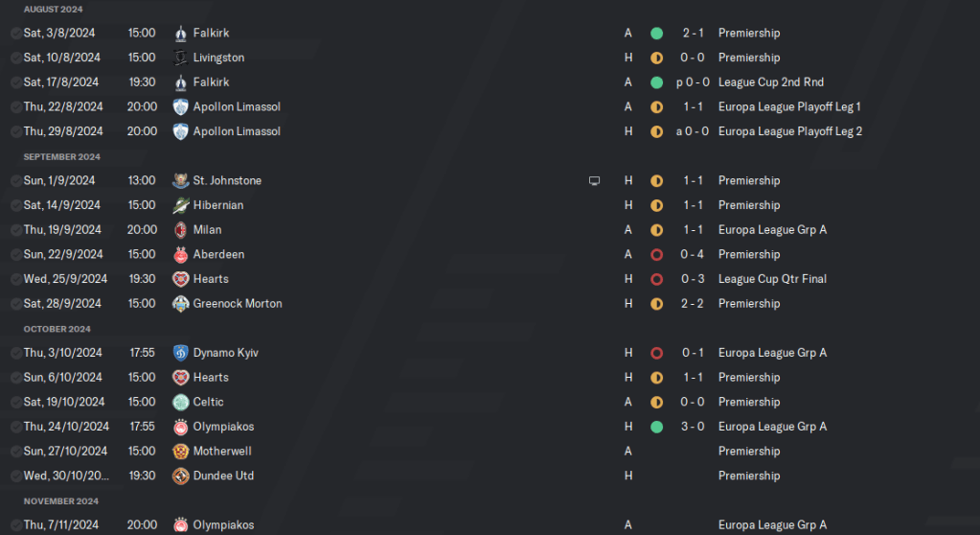
Task: Toggle the check circle beside Thu, 19/9/2024
Action: (x=16, y=230)
